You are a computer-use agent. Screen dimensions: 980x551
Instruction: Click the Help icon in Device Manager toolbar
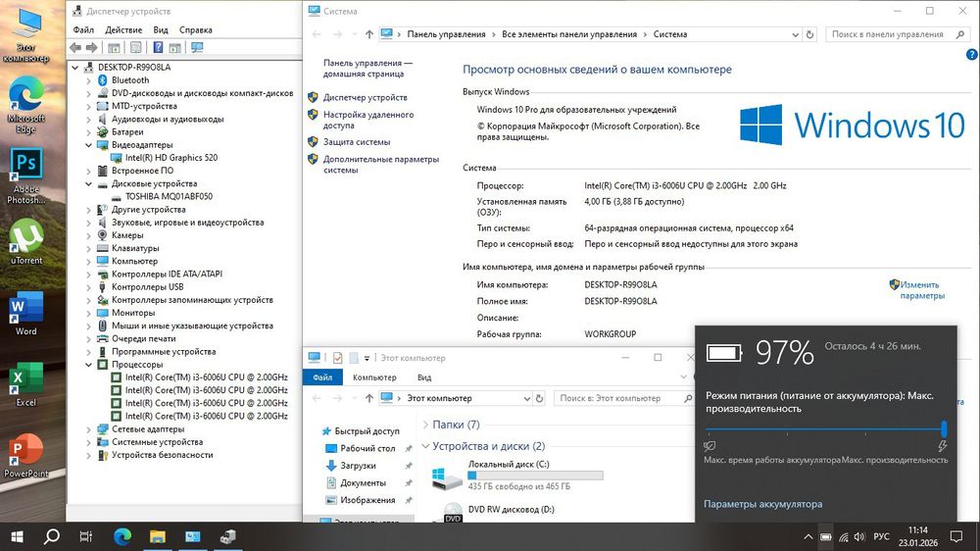pyautogui.click(x=158, y=47)
